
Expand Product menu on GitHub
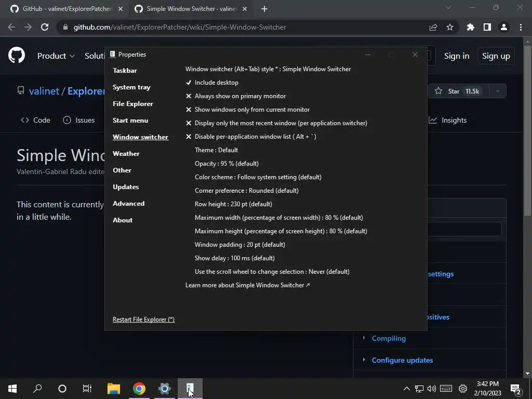pyautogui.click(x=56, y=56)
